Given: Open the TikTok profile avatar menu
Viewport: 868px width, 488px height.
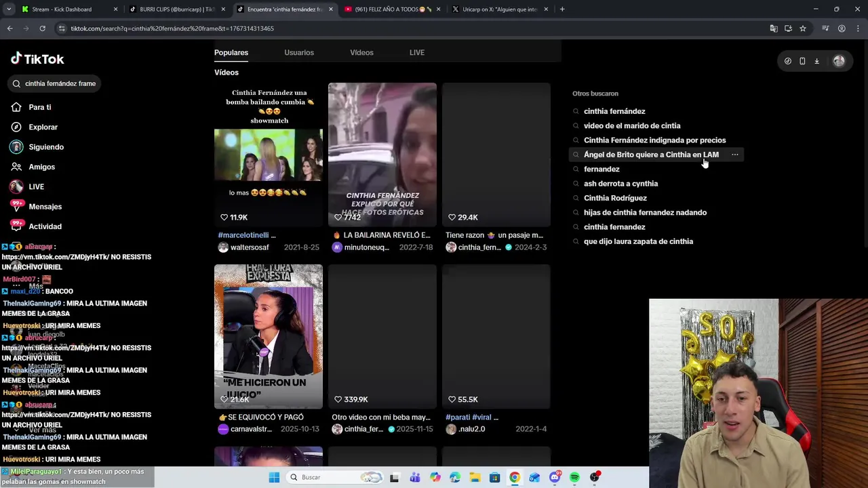Looking at the screenshot, I should pyautogui.click(x=839, y=61).
